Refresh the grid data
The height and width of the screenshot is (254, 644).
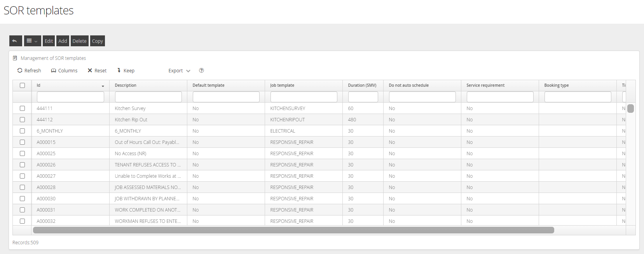29,70
